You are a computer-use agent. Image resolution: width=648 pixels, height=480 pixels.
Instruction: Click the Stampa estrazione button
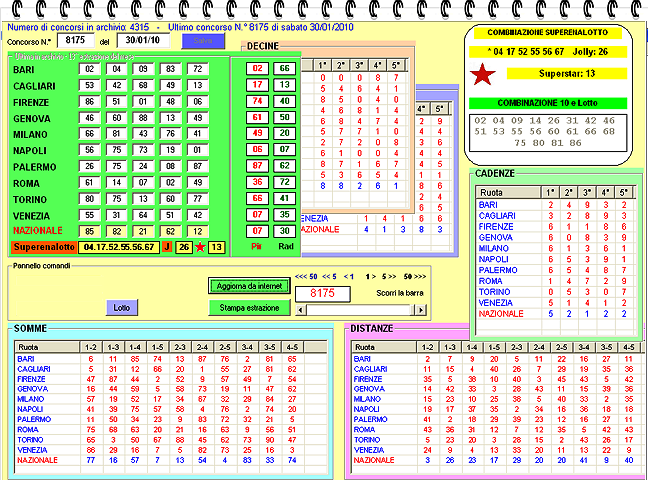point(249,308)
